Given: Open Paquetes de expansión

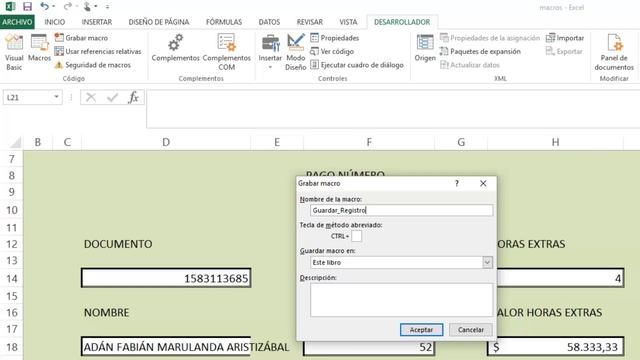Looking at the screenshot, I should 480,51.
